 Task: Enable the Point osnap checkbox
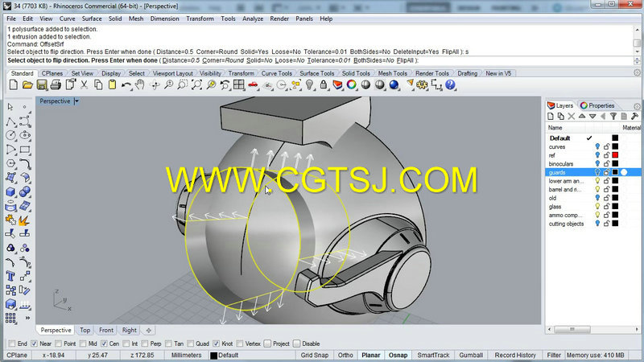58,343
